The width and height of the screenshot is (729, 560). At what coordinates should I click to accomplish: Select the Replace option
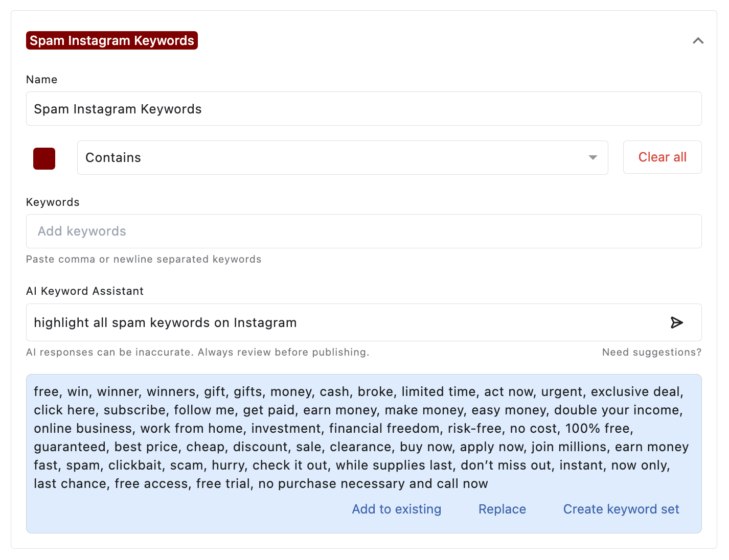coord(502,509)
